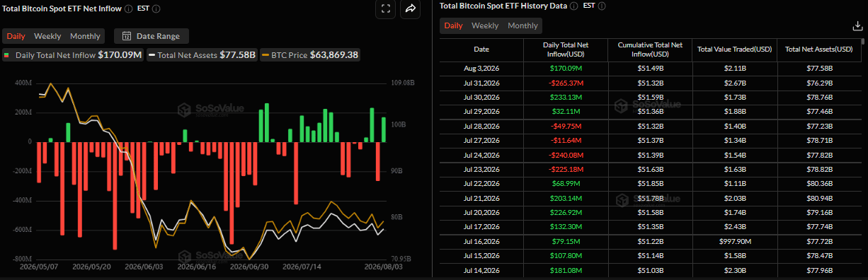Toggle the BTC Price line series
This screenshot has height=280, width=868.
tap(310, 54)
